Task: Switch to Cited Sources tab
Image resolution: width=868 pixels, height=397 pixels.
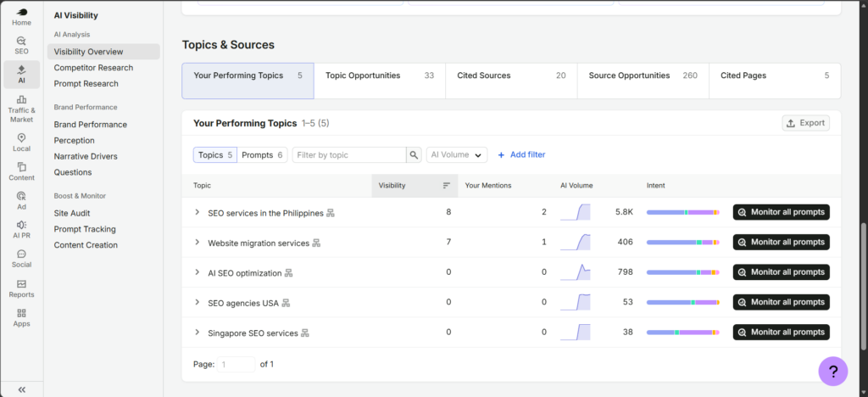Action: pos(511,81)
